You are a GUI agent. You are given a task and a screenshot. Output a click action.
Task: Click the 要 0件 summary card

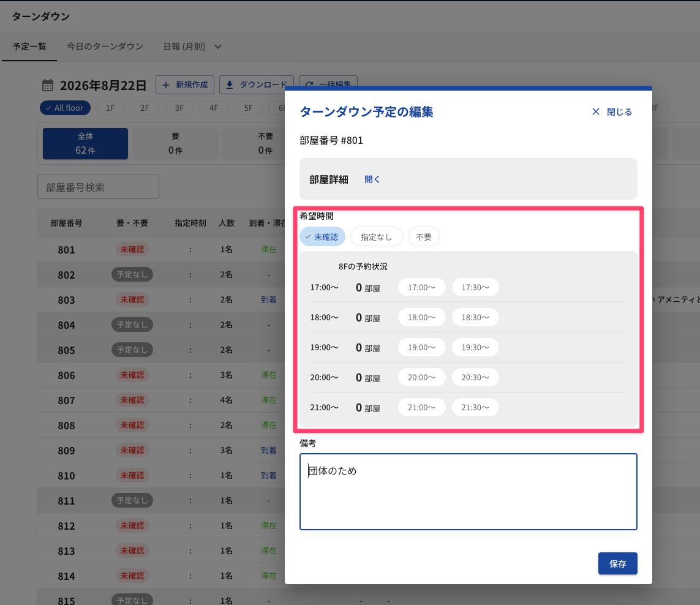click(175, 143)
